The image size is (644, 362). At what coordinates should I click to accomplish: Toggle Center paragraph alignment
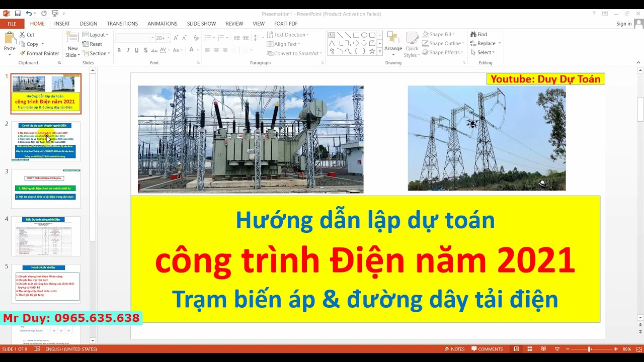[x=216, y=50]
